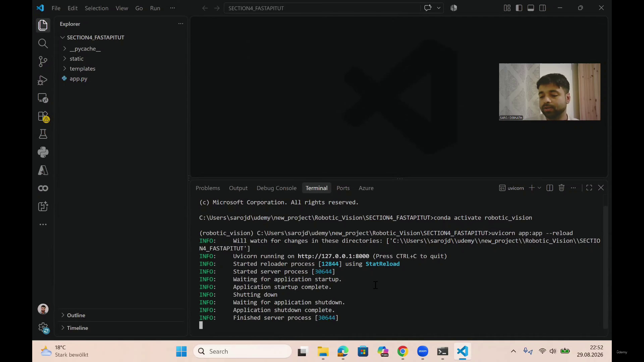
Task: Open the Remote Explorer icon
Action: (43, 98)
